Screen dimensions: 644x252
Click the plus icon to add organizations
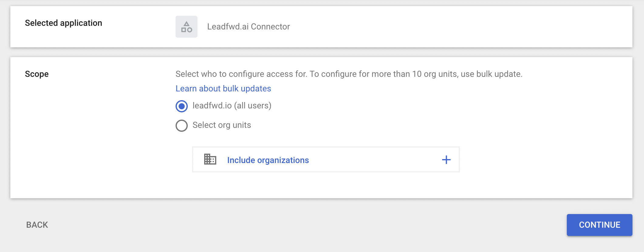point(446,160)
